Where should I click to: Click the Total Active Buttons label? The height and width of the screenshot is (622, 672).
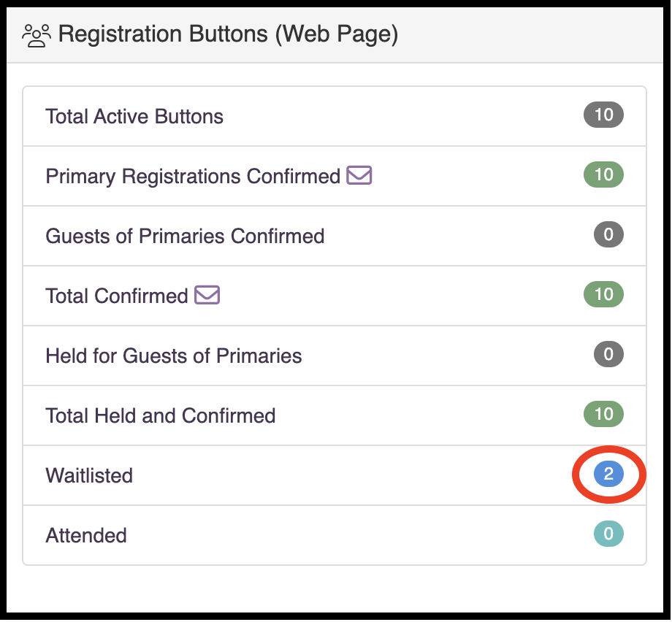[134, 117]
